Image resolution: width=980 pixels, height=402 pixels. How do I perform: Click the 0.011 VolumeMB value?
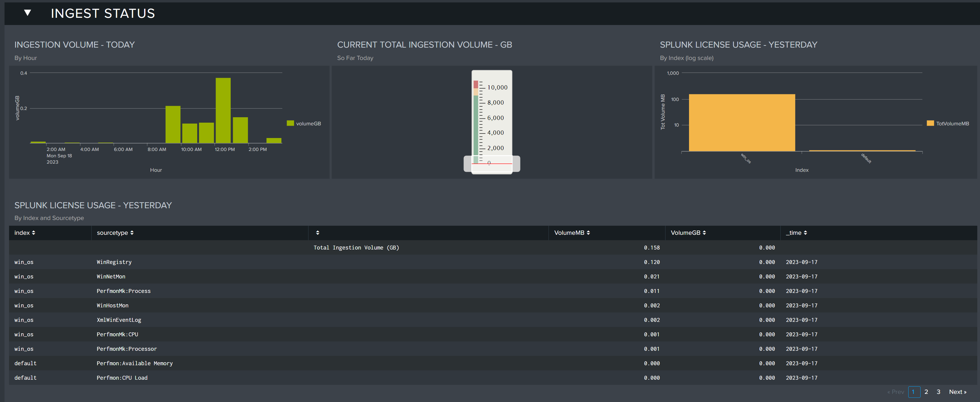pyautogui.click(x=652, y=291)
